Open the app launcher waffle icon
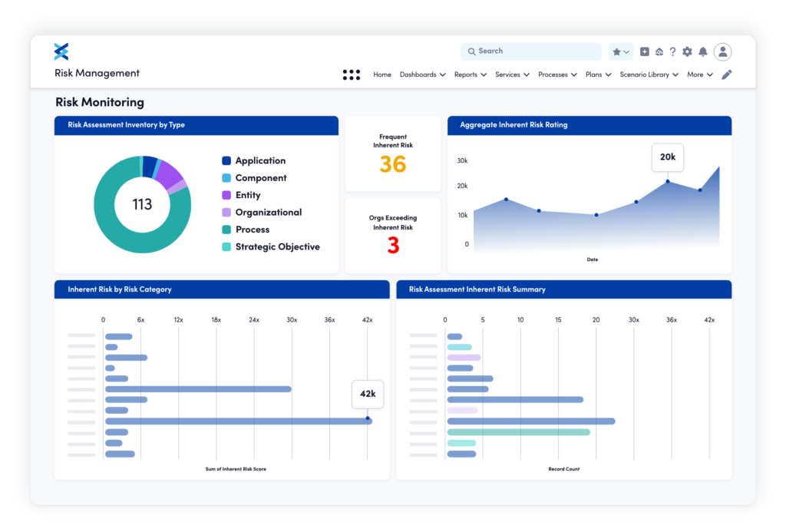This screenshot has height=532, width=786. [351, 74]
